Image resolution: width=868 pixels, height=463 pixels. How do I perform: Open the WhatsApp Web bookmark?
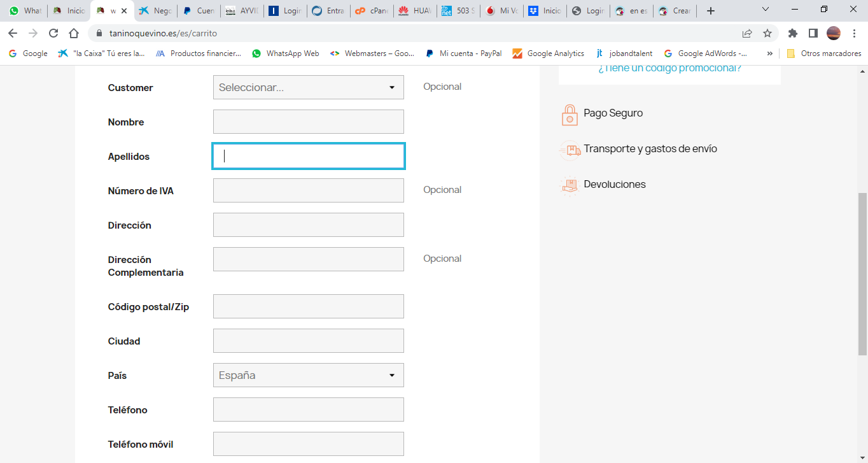tap(286, 53)
